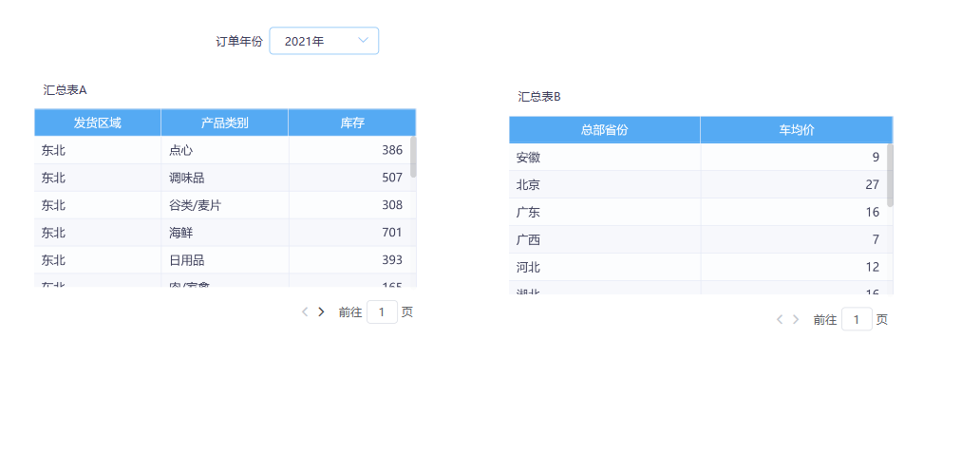
Task: Select the 广东 province cell
Action: [x=604, y=213]
